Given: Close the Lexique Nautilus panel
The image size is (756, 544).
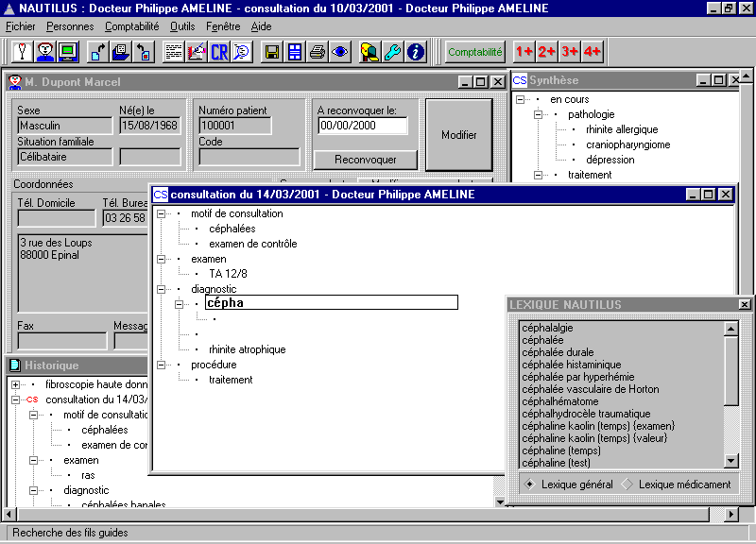Looking at the screenshot, I should [745, 304].
